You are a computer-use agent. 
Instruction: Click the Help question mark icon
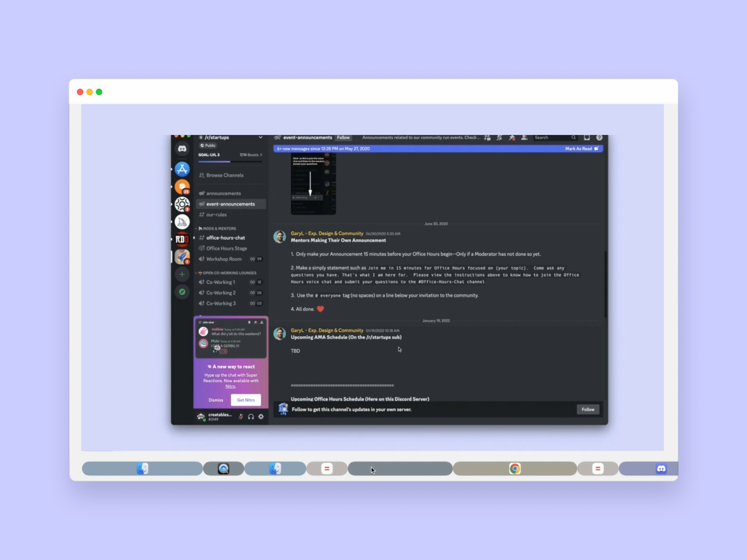pos(599,138)
